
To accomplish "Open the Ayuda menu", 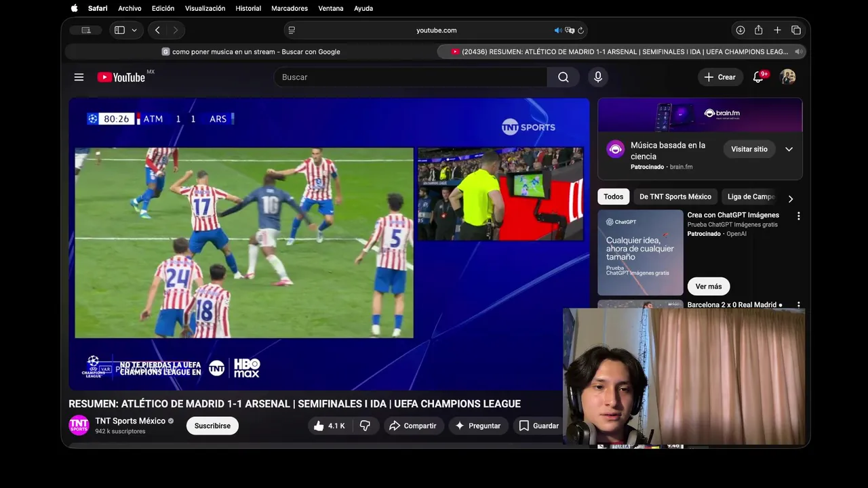I will click(363, 8).
